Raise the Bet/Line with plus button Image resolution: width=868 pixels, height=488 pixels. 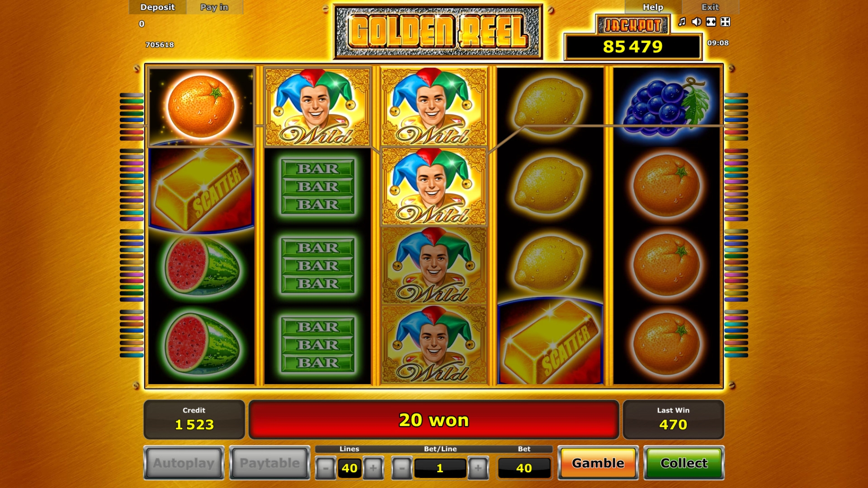coord(478,468)
